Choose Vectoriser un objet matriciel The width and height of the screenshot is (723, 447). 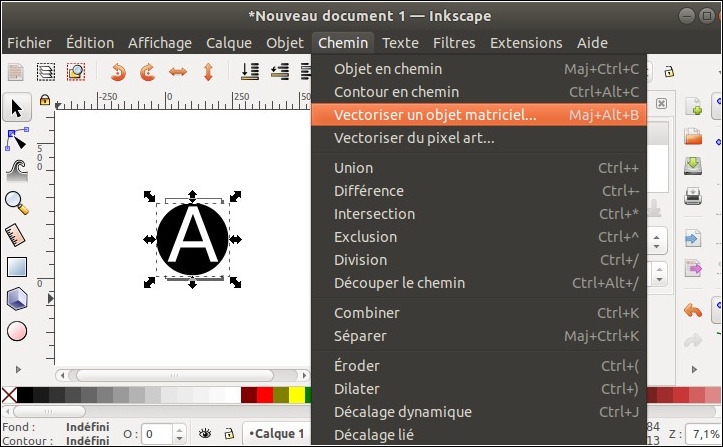[479, 114]
